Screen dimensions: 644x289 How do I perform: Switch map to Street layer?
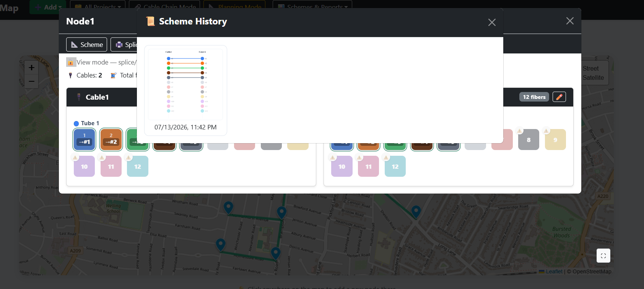click(x=590, y=68)
